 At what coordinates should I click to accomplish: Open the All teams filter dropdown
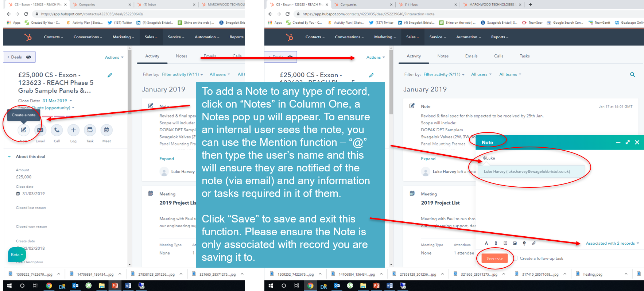[x=510, y=74]
